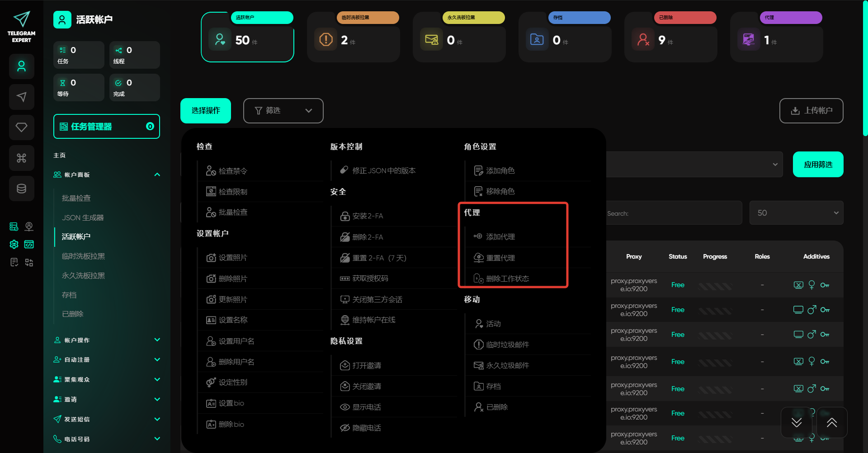Open the diamond icon in left sidebar
Screen dimensions: 868x453
tap(22, 127)
